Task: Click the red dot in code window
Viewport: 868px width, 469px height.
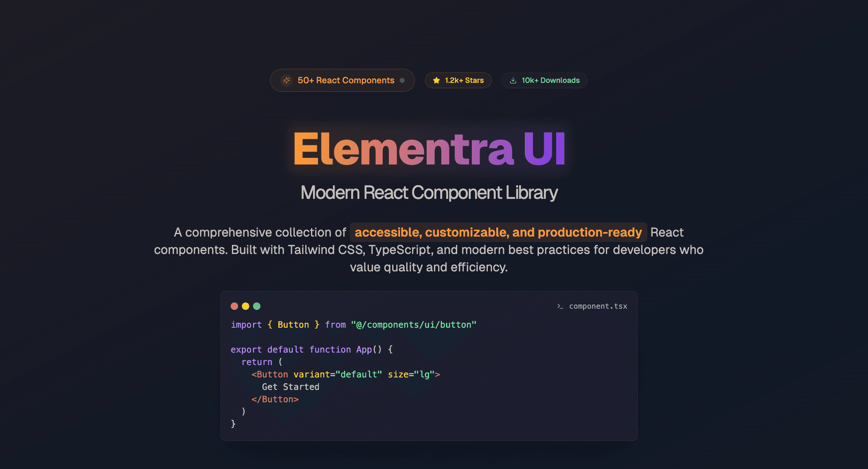Action: pyautogui.click(x=234, y=306)
